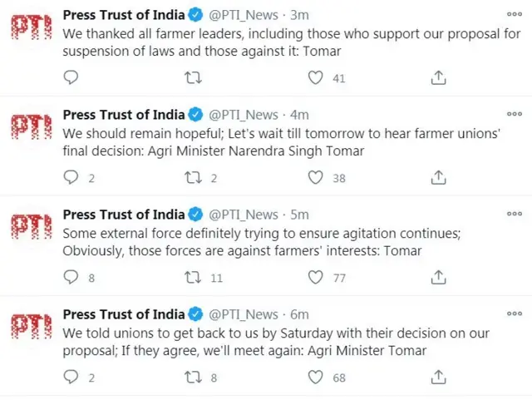This screenshot has height=400, width=532.
Task: Share the 'Some external force' tweet
Action: click(x=439, y=278)
